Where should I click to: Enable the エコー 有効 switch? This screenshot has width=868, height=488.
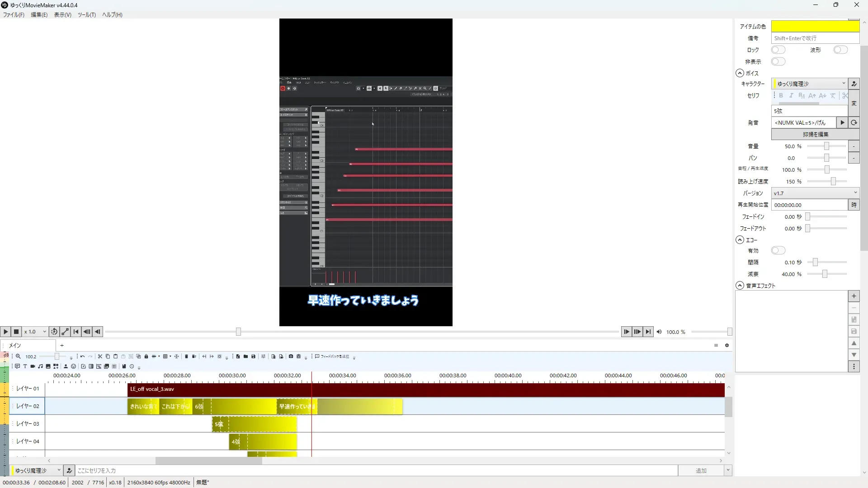pyautogui.click(x=778, y=250)
